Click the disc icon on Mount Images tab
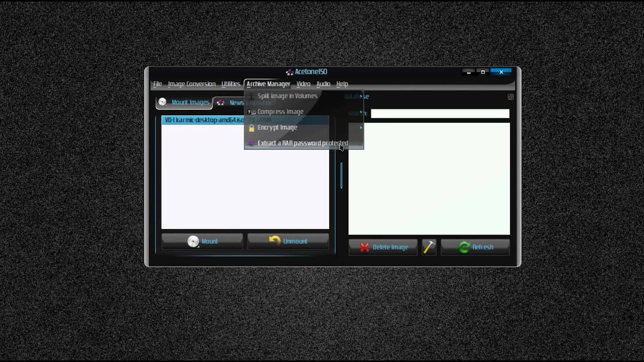 click(x=163, y=102)
